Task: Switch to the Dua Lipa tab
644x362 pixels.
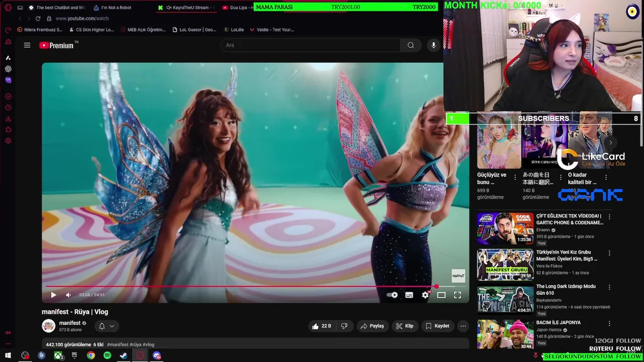Action: [x=237, y=8]
